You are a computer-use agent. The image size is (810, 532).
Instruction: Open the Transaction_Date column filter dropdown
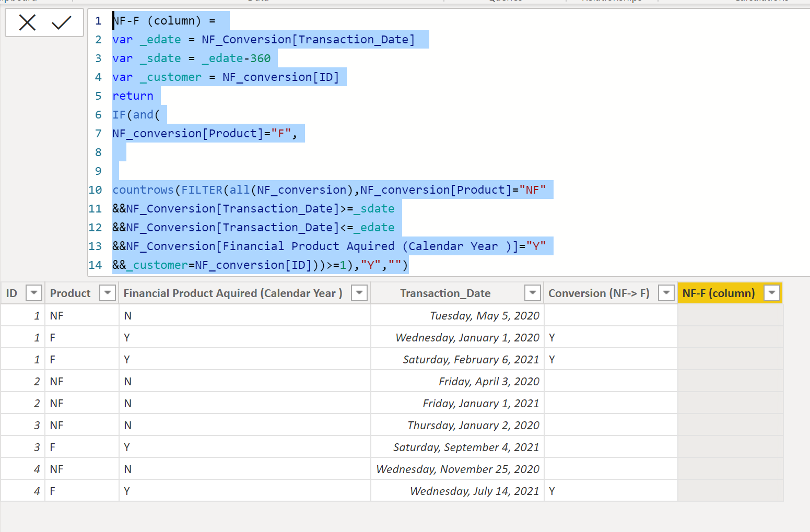point(533,293)
